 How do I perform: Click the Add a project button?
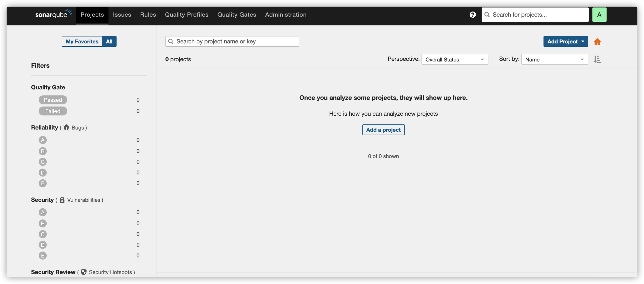[x=383, y=130]
